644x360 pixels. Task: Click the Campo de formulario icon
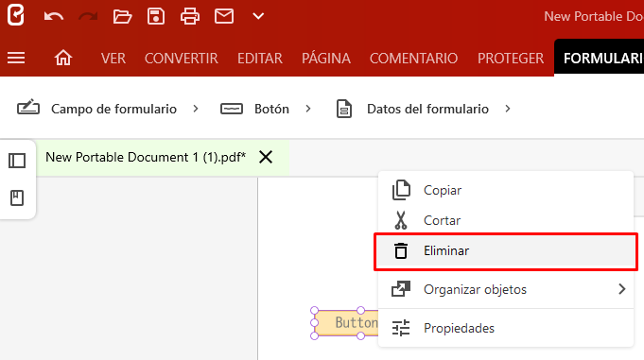28,108
